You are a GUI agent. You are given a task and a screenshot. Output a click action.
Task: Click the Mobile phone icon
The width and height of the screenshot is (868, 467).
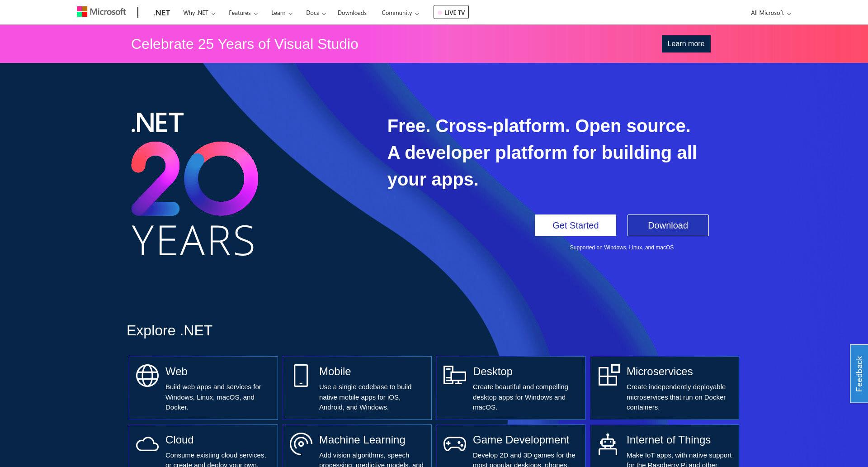pyautogui.click(x=301, y=376)
